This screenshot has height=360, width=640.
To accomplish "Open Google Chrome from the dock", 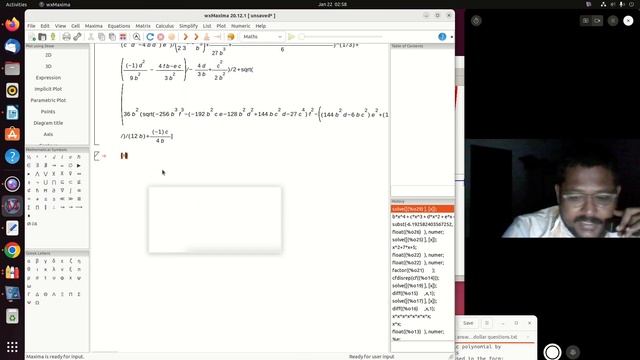I will click(12, 250).
